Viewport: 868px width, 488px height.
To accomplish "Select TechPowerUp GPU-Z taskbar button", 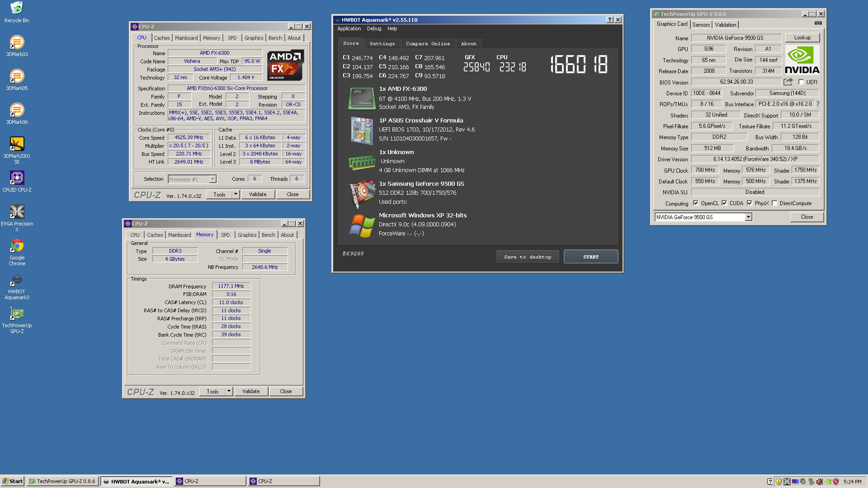I will click(x=62, y=481).
